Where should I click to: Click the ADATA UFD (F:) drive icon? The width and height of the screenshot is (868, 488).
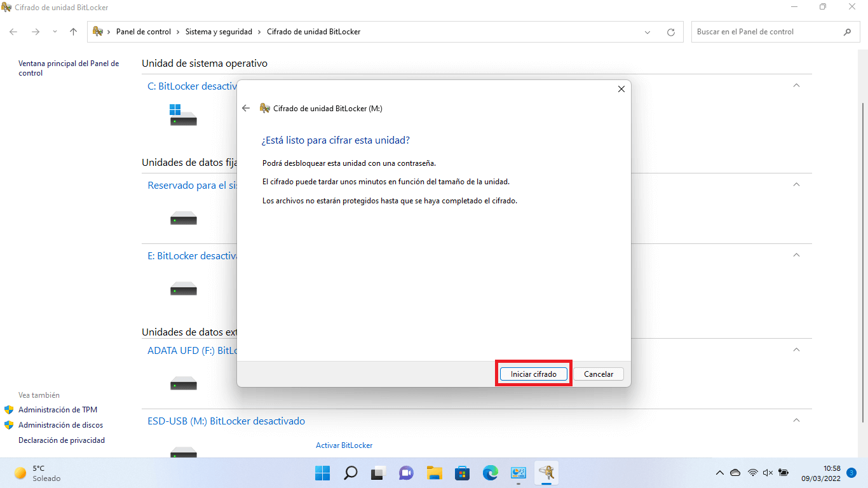183,384
